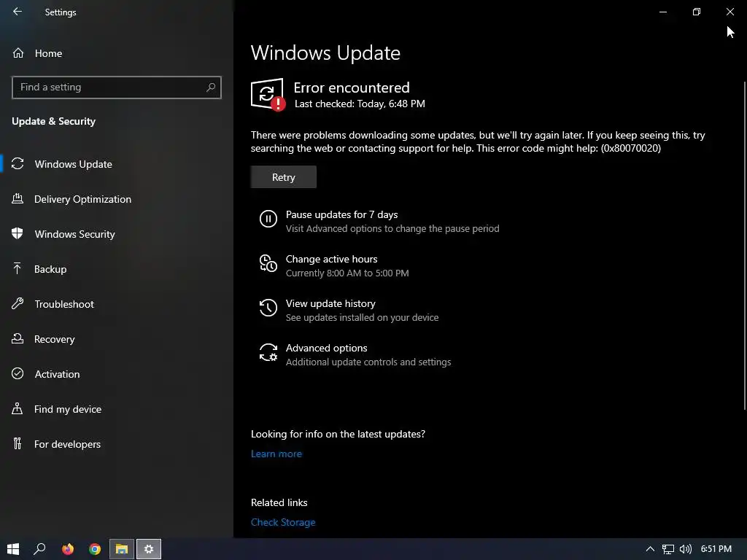747x560 pixels.
Task: Click the upward arrow Backup icon
Action: tap(18, 268)
